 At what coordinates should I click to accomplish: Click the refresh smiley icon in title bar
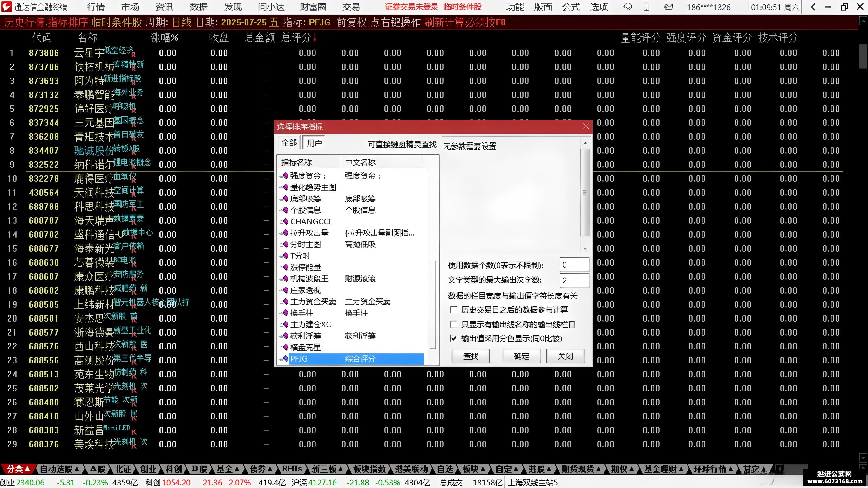(x=628, y=7)
